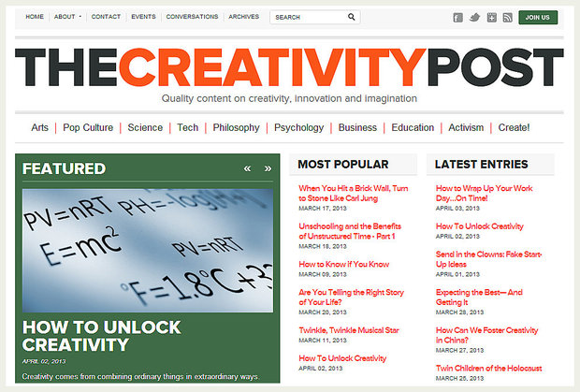Select the Archives menu item

244,17
